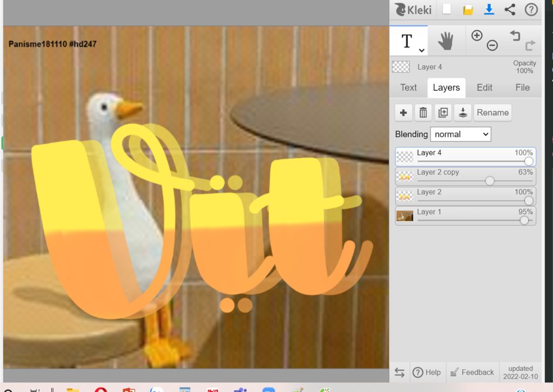Select Layer 4 in layers list
553x392 pixels.
[x=466, y=157]
